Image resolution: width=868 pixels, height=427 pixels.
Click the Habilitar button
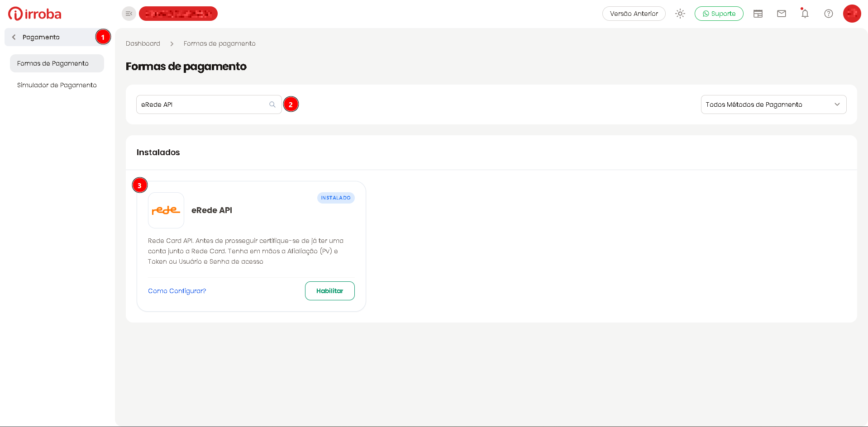[x=329, y=291]
